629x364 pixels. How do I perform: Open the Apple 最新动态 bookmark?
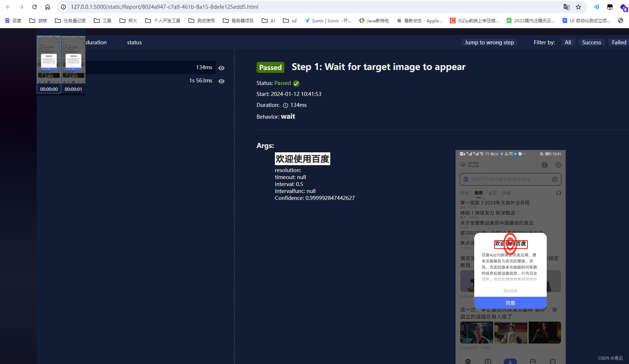[x=420, y=21]
